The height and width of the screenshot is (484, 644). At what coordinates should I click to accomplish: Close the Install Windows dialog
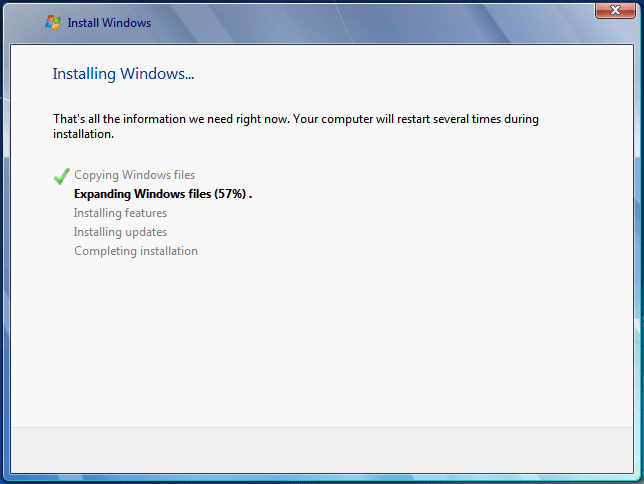(x=615, y=10)
